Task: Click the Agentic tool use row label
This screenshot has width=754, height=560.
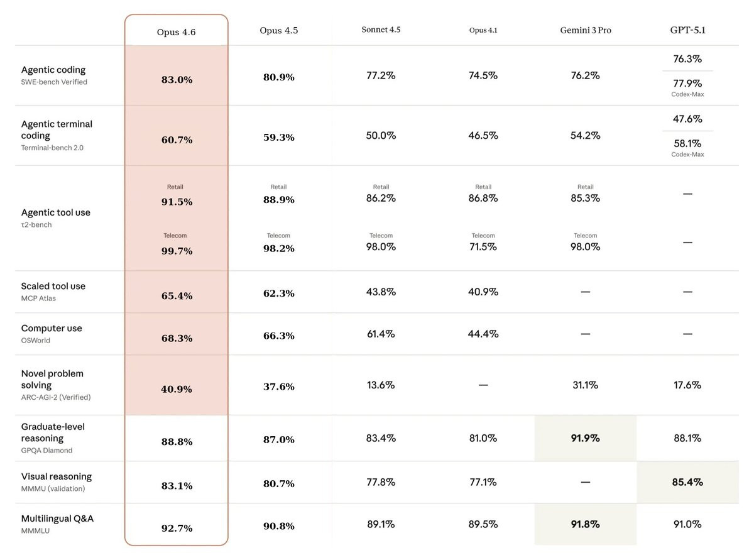Action: (x=55, y=212)
